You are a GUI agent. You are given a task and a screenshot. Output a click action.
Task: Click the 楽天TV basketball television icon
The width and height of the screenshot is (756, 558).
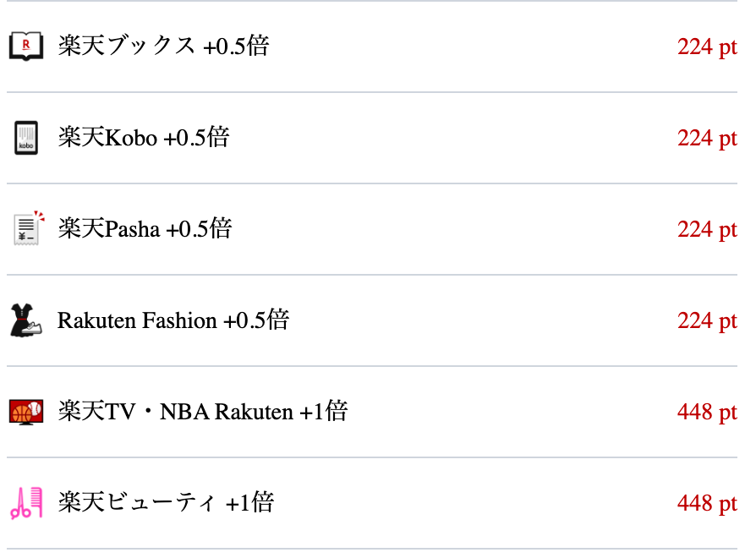tap(26, 412)
